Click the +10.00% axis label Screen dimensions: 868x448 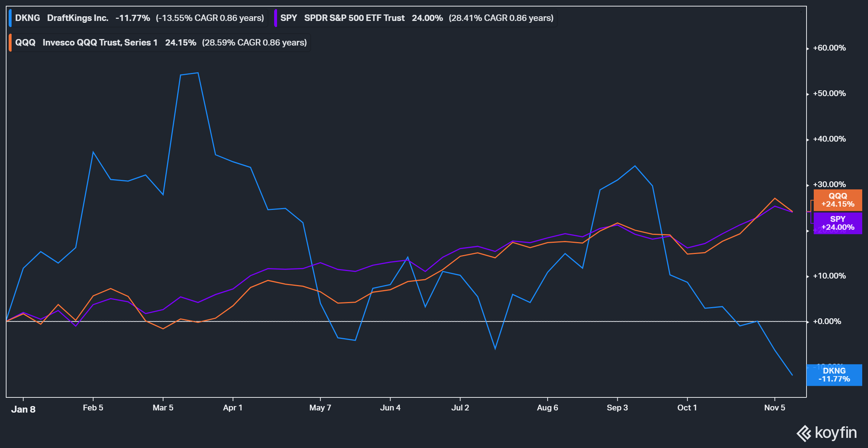pyautogui.click(x=829, y=276)
